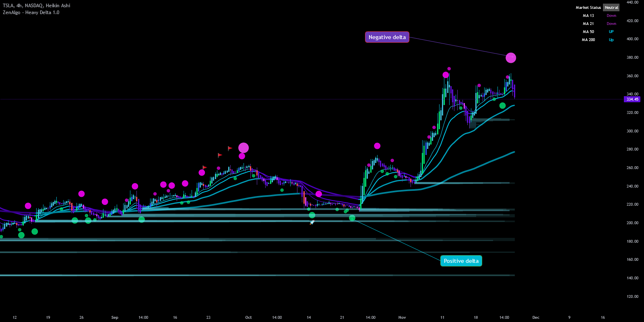The height and width of the screenshot is (322, 644).
Task: Click the largest magenta delta circle before October
Action: [244, 148]
